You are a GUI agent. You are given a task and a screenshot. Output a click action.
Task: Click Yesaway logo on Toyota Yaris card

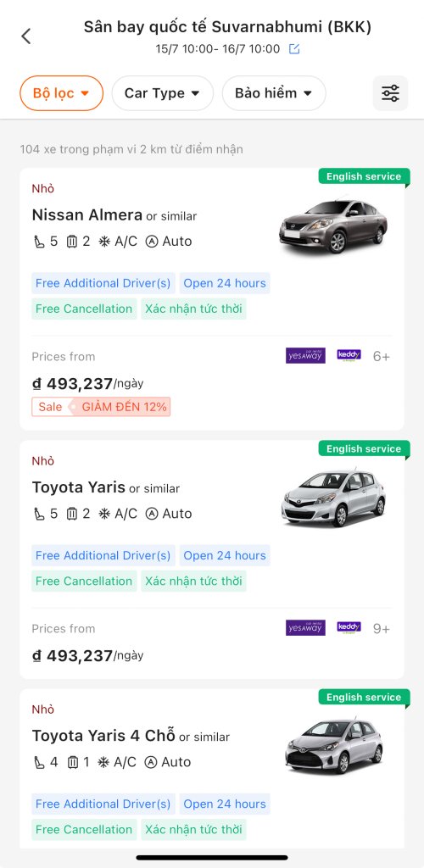[305, 628]
